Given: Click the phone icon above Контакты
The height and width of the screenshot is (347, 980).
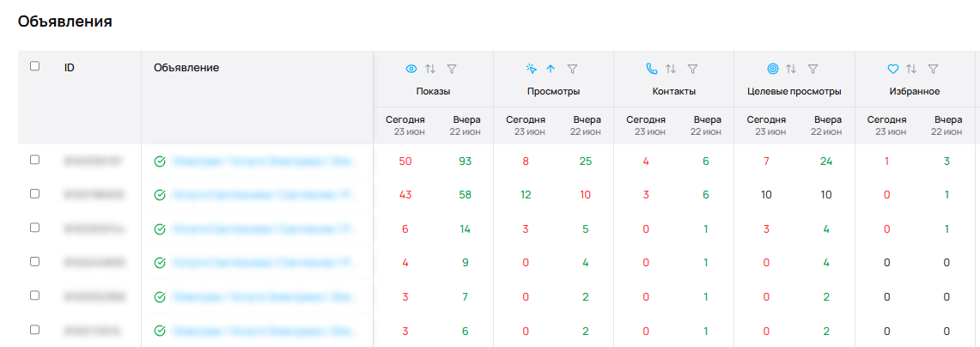Looking at the screenshot, I should (652, 69).
